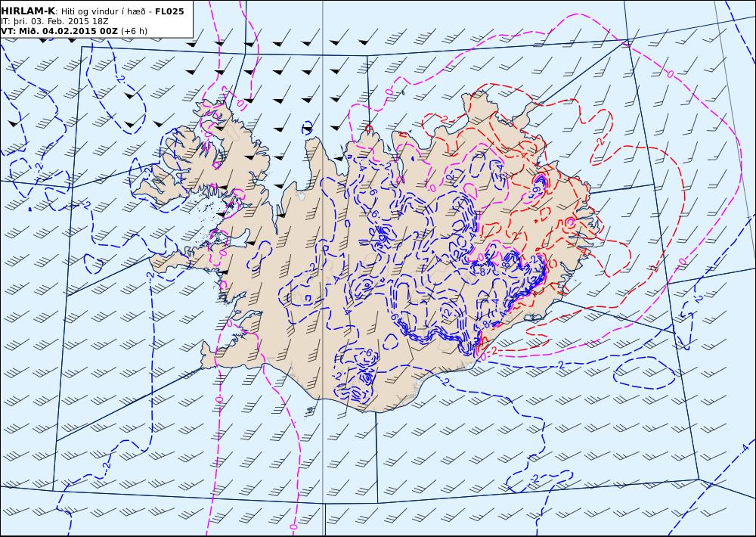Click the HIRLAM-K model name in title box
The width and height of the screenshot is (756, 537).
[28, 11]
